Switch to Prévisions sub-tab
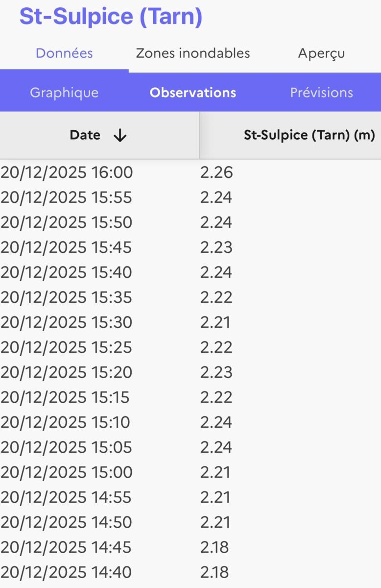The height and width of the screenshot is (588, 381). (321, 93)
